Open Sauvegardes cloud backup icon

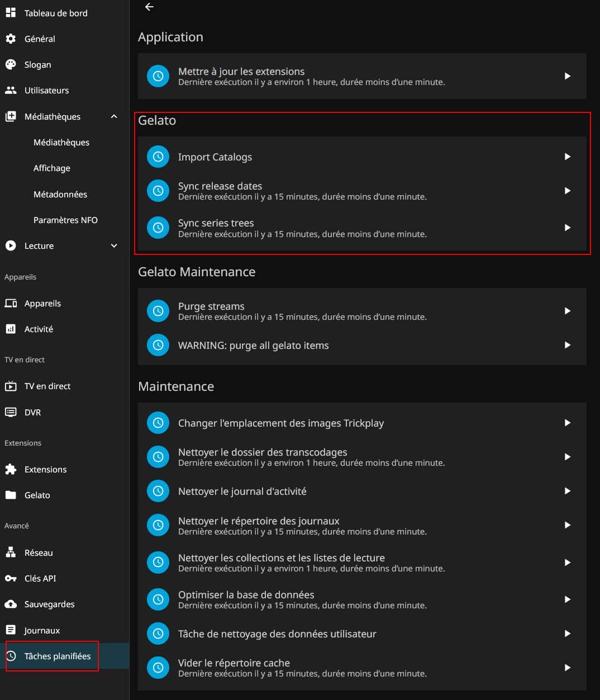click(x=11, y=604)
